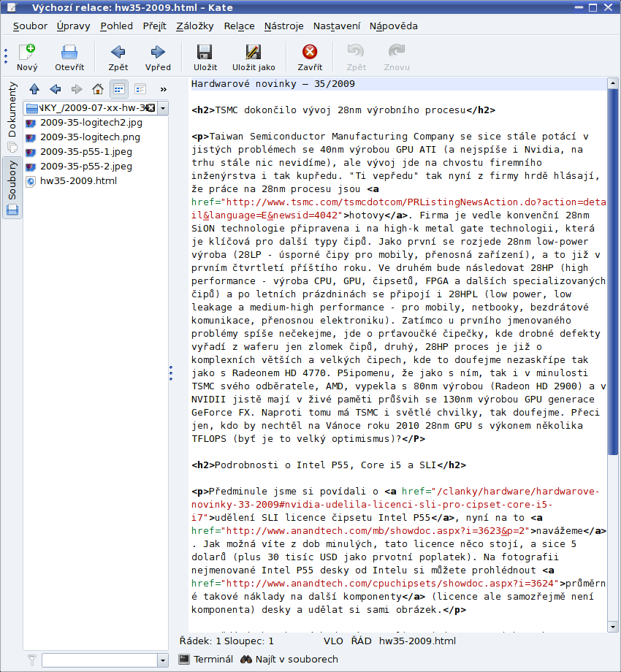Open the Terminál panel

[x=206, y=659]
